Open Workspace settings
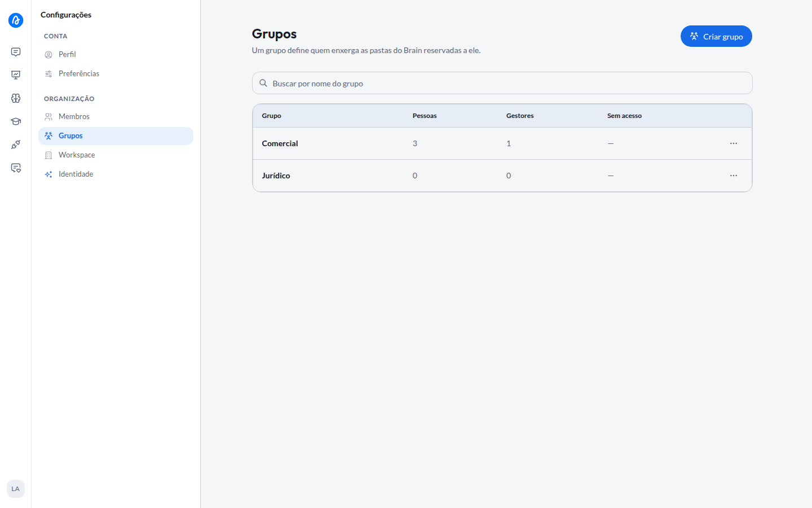Screen dimensions: 812x508 click(116, 155)
